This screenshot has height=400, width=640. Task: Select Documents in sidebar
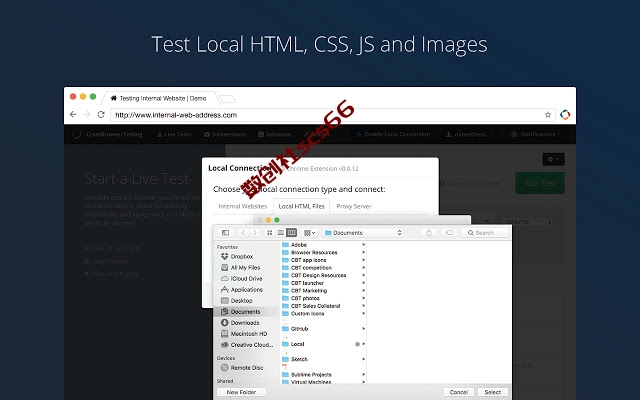[246, 312]
